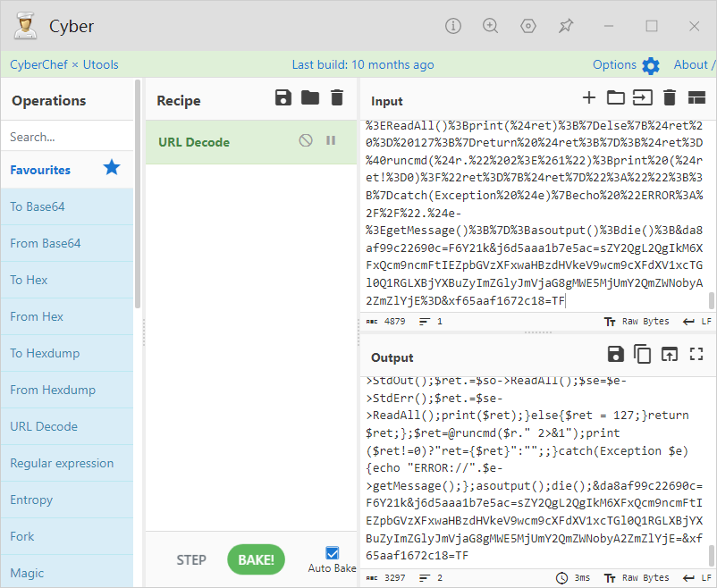The width and height of the screenshot is (717, 588).
Task: Select Entropy operation
Action: tap(67, 500)
